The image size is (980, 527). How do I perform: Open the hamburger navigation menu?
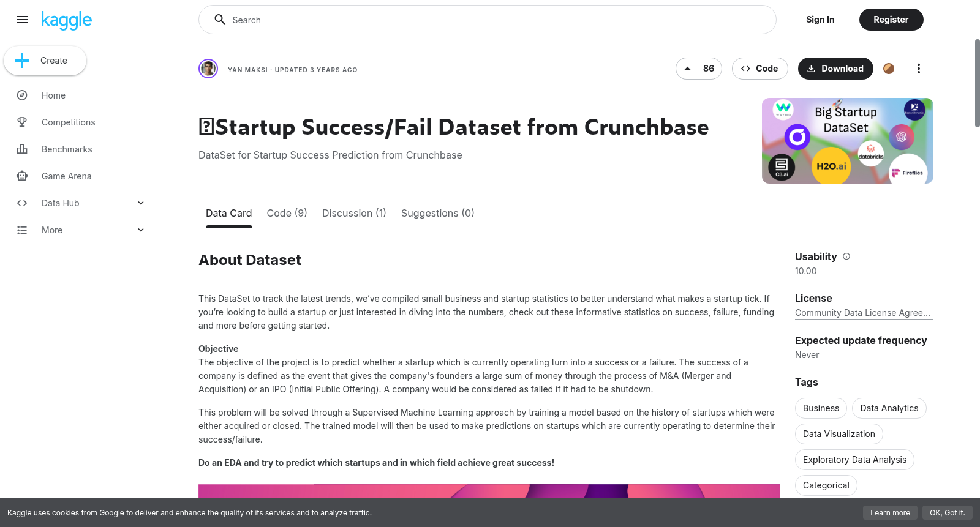tap(22, 20)
